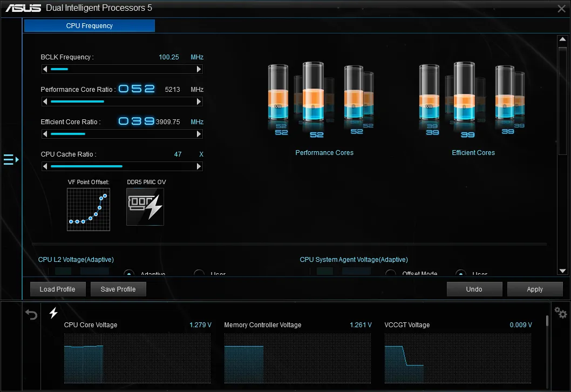This screenshot has height=392, width=571.
Task: Click the BCLK Frequency slider track
Action: 122,69
